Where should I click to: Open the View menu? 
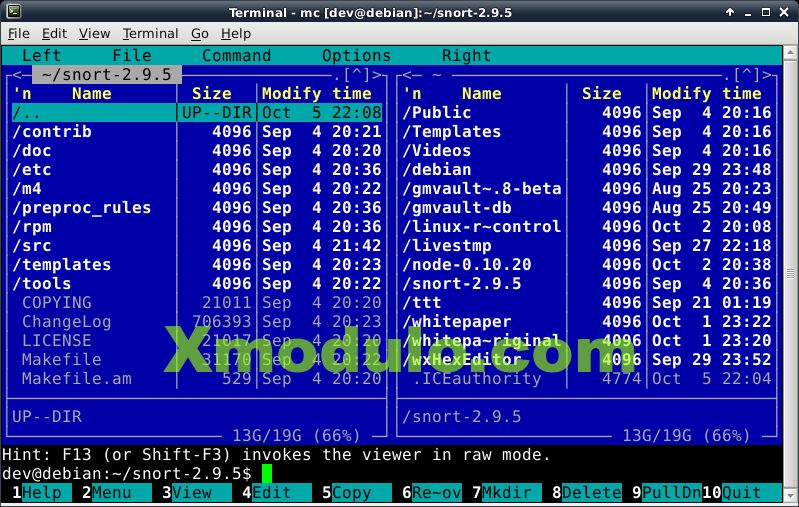pyautogui.click(x=94, y=34)
